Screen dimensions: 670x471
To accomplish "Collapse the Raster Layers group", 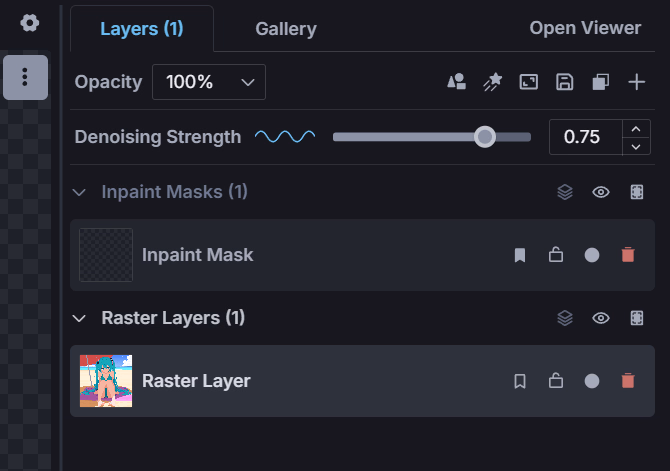I will pyautogui.click(x=79, y=318).
